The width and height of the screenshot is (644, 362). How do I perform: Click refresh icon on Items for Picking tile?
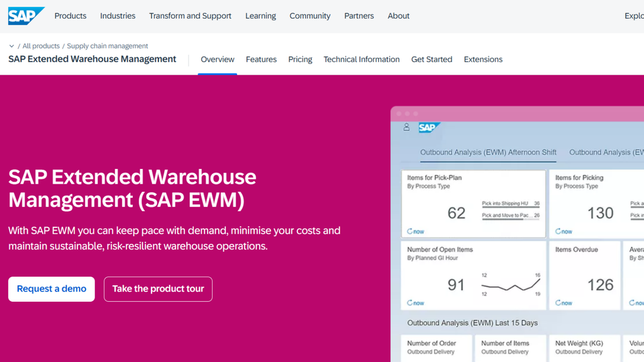tap(558, 231)
